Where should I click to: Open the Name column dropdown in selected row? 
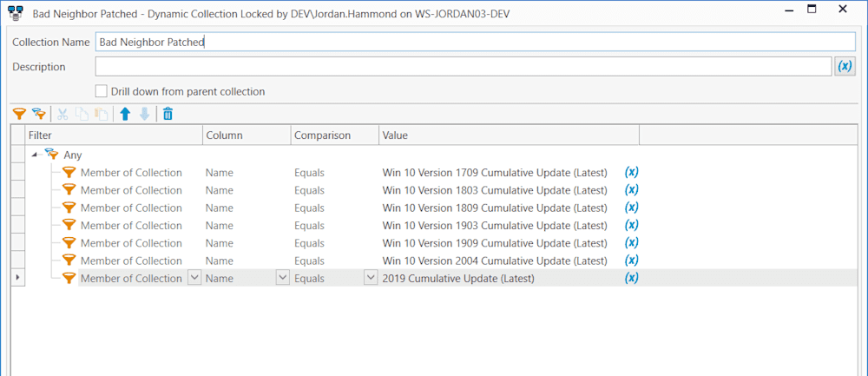click(x=282, y=278)
